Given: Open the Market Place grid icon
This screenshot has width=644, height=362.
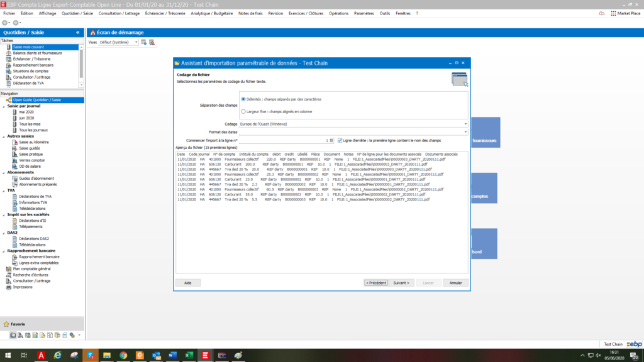Looking at the screenshot, I should [613, 14].
